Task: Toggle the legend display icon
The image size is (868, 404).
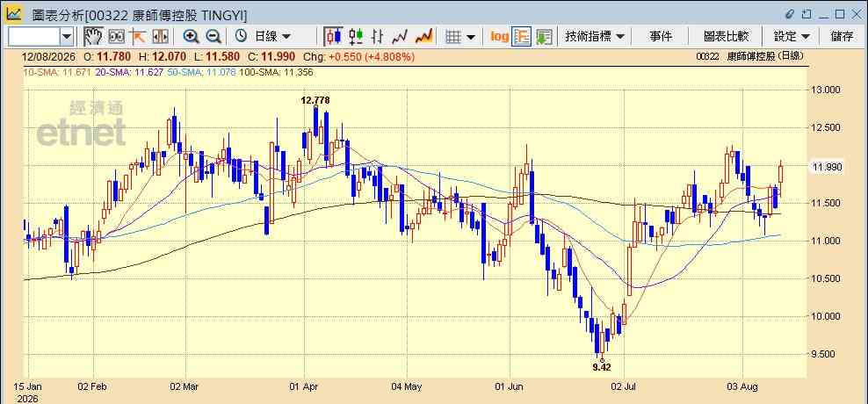Action: [521, 37]
